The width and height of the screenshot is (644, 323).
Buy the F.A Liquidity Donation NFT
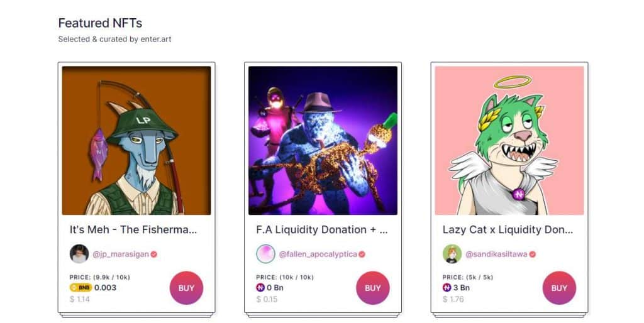tap(373, 288)
